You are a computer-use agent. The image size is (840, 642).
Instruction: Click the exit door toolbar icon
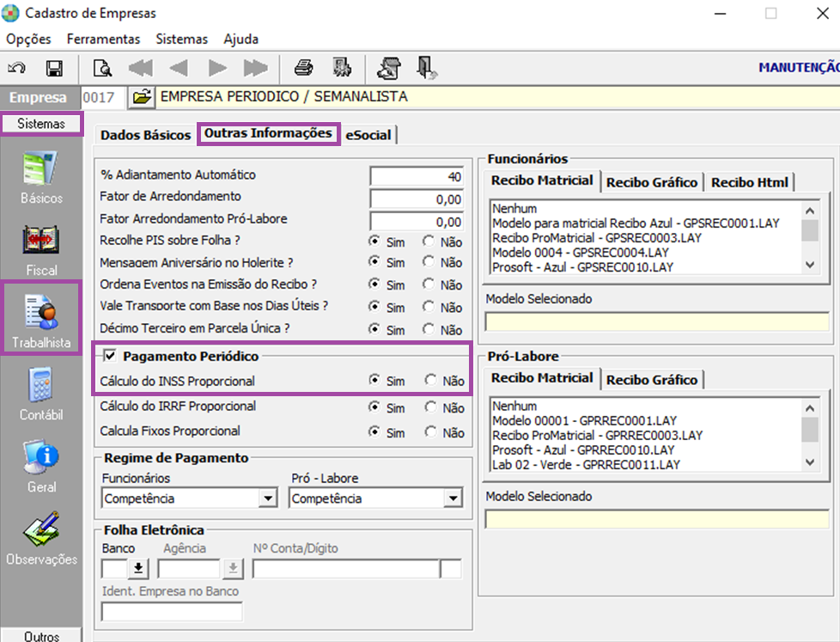(x=426, y=68)
